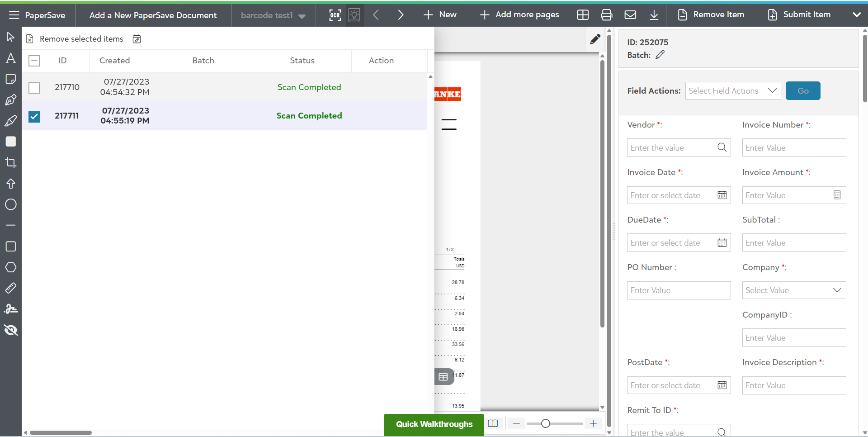Select the ruler measurement tool
Screen dimensions: 868x437
click(11, 288)
